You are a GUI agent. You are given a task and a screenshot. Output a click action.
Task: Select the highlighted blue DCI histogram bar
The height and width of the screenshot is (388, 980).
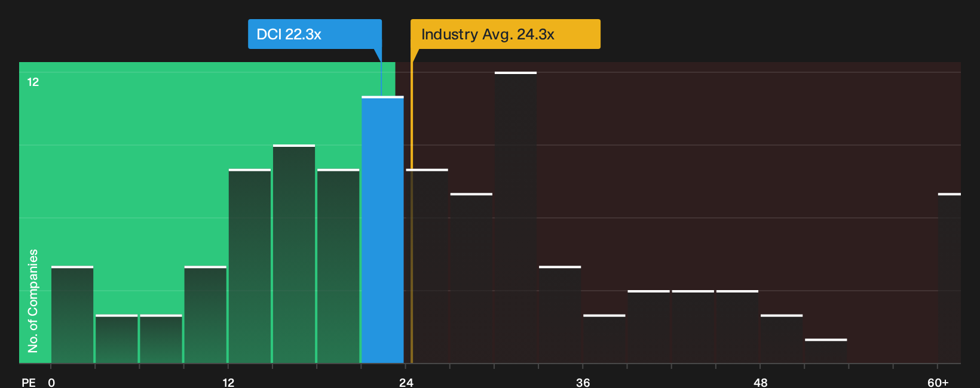coord(382,230)
